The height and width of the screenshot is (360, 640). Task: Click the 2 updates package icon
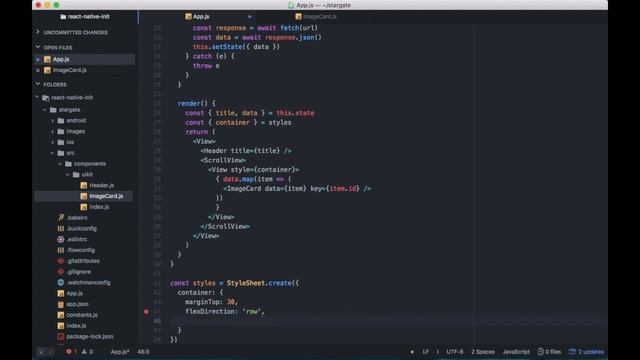(x=572, y=351)
